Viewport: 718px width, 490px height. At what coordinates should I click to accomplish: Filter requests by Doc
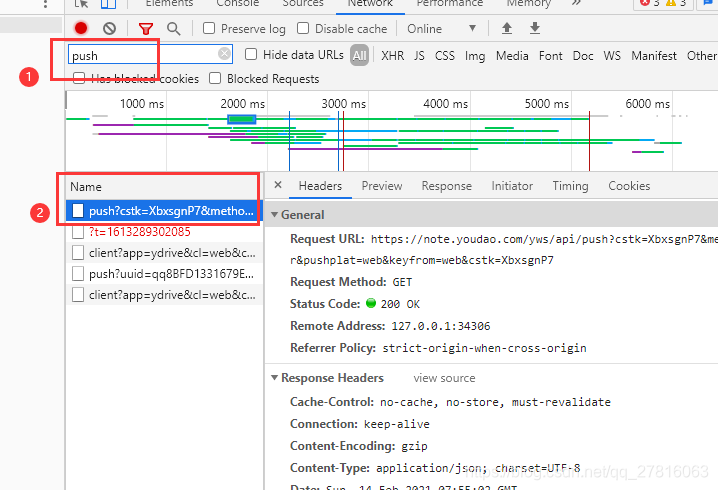583,56
